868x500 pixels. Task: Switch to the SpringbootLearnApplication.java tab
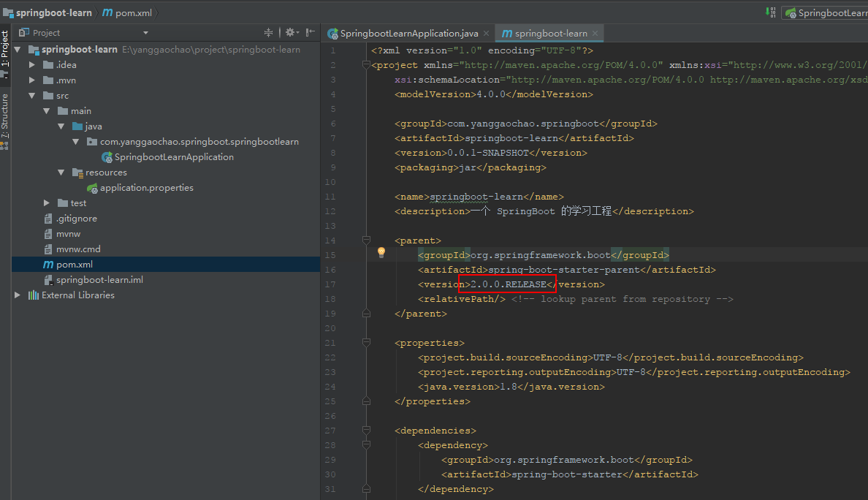[x=409, y=33]
